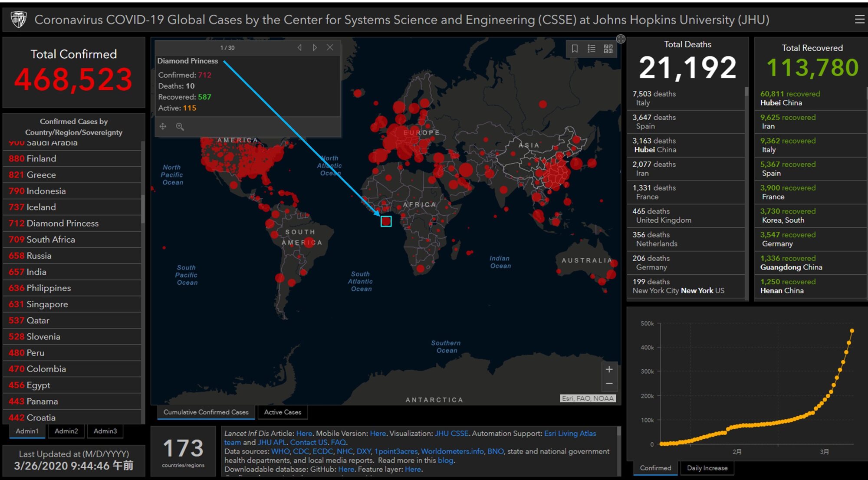Close the Diamond Princess popup
The width and height of the screenshot is (868, 480).
pos(330,47)
